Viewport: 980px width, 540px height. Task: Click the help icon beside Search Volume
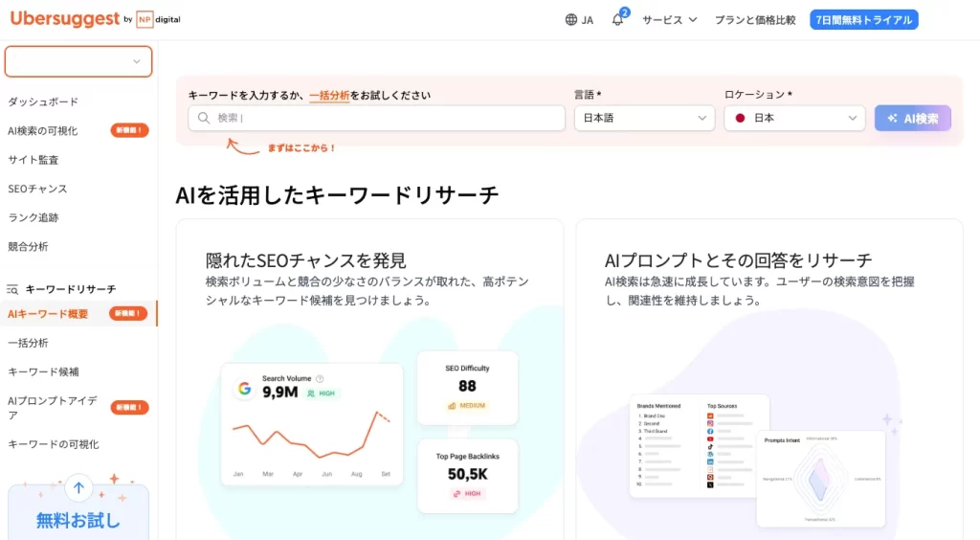click(320, 378)
